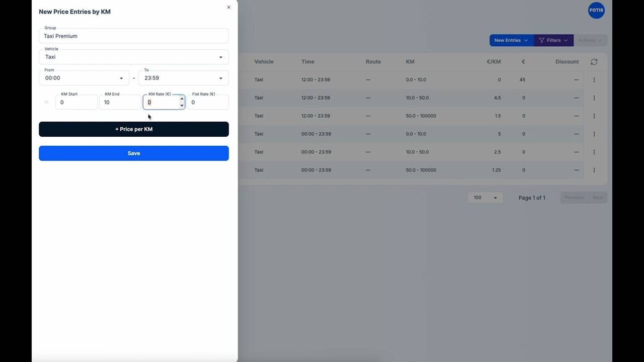Screen dimensions: 644x362
Task: Expand the New Entries dropdown
Action: pos(511,40)
